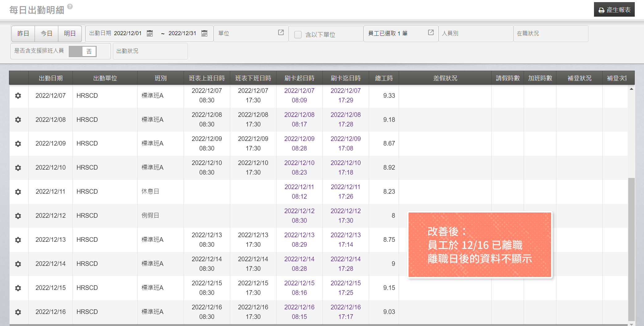
Task: Click the 出勤日期 column header
Action: coord(51,78)
